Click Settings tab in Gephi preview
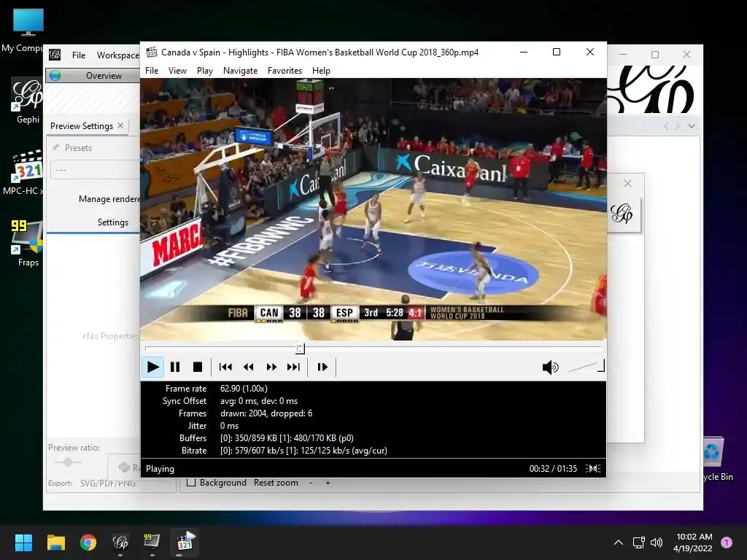This screenshot has width=747, height=560. click(x=113, y=222)
